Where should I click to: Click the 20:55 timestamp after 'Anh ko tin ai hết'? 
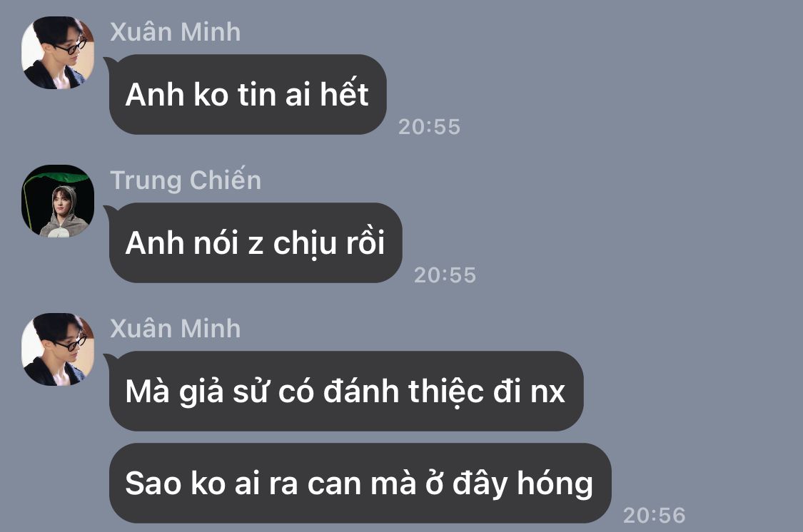click(429, 127)
